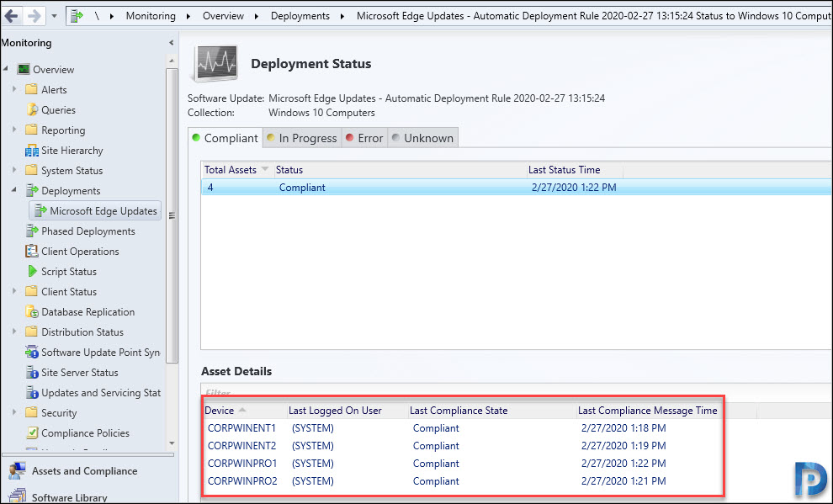Click the Queries icon
833x504 pixels.
click(x=31, y=109)
